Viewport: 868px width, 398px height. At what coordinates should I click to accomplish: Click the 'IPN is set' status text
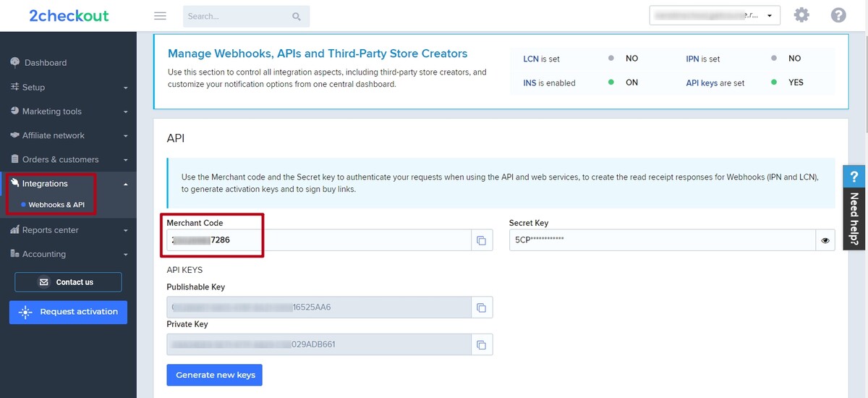point(703,59)
